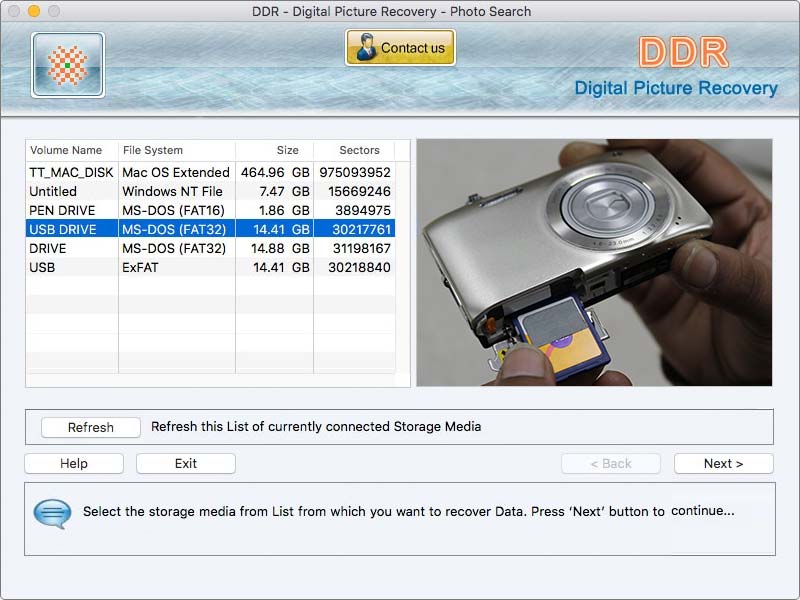Go to the Next step
Viewport: 800px width, 600px height.
tap(723, 463)
